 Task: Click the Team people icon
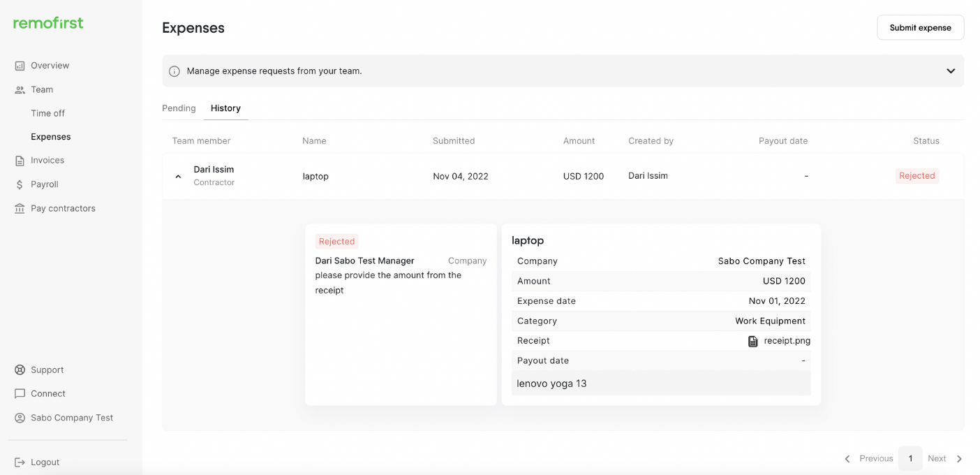20,89
